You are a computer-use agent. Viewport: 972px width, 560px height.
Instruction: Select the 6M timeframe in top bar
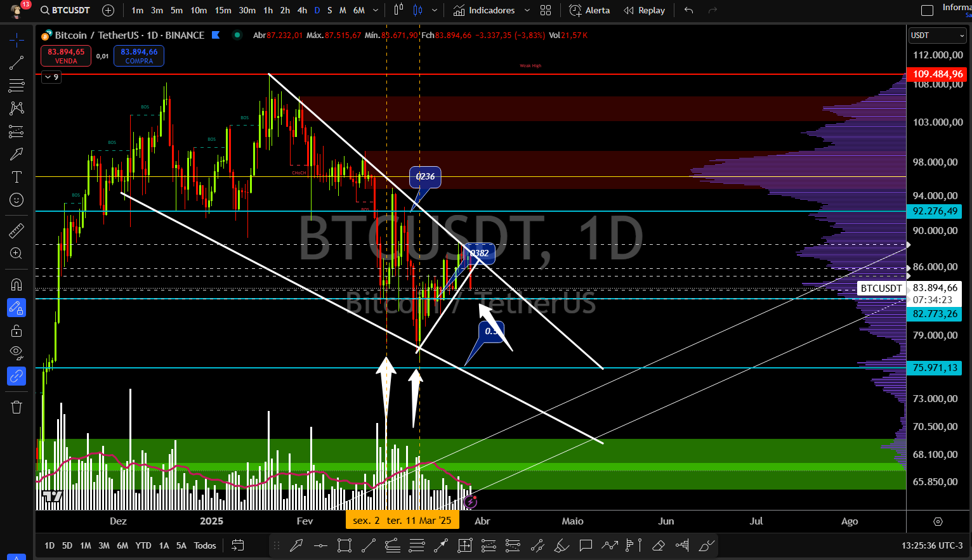coord(359,10)
